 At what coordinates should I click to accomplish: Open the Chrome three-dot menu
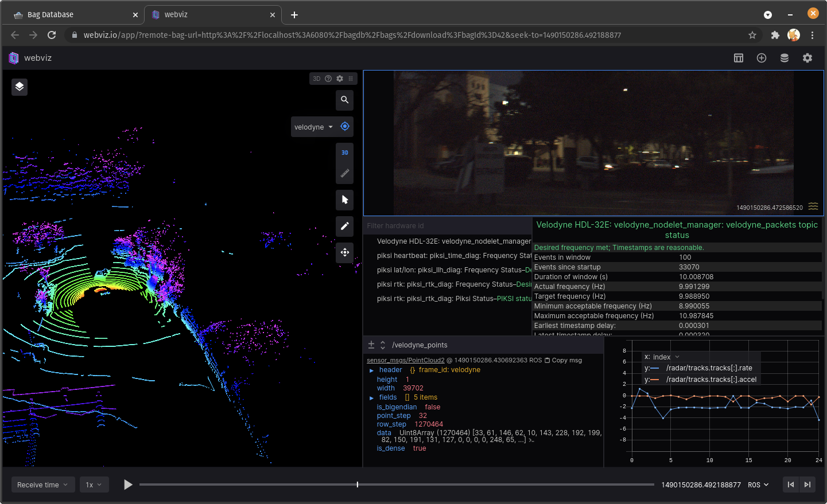812,35
